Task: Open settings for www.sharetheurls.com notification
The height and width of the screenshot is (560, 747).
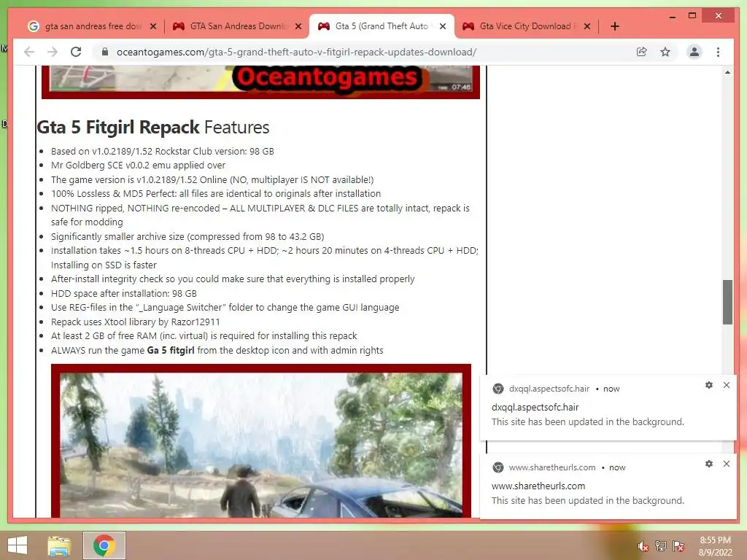Action: (709, 464)
